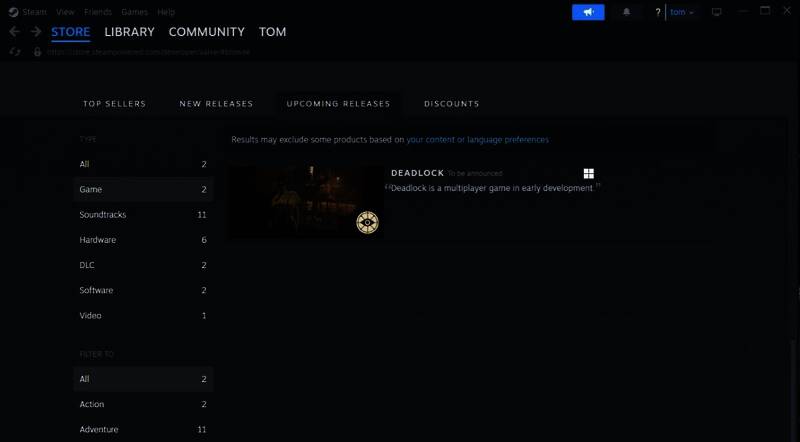Click the forward navigation arrow
The image size is (800, 442).
point(35,32)
